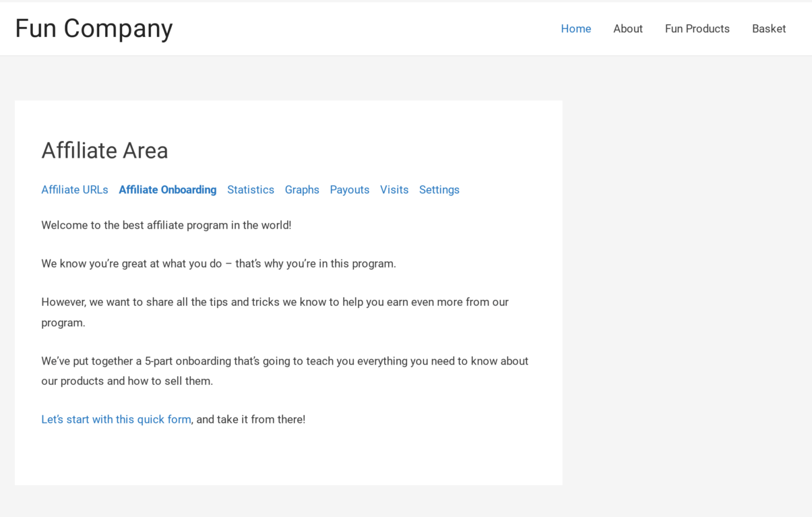Open Payouts from the affiliate menu
Image resolution: width=812 pixels, height=517 pixels.
(x=349, y=189)
